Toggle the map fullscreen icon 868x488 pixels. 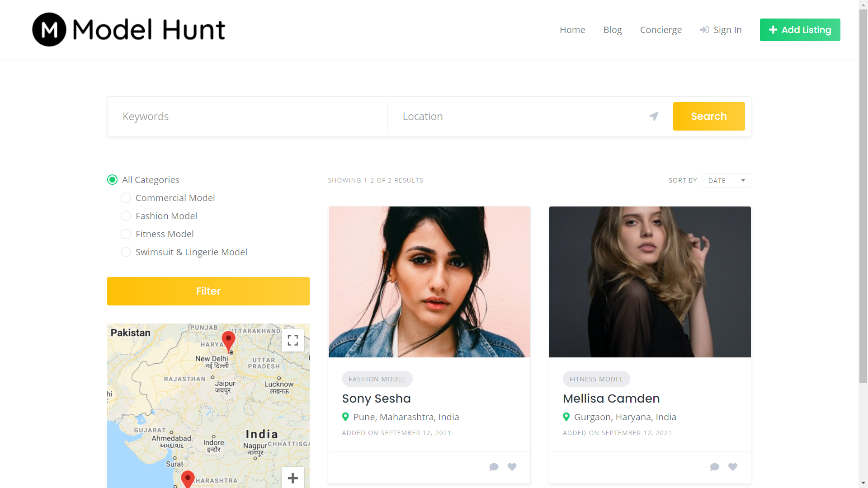pos(292,340)
